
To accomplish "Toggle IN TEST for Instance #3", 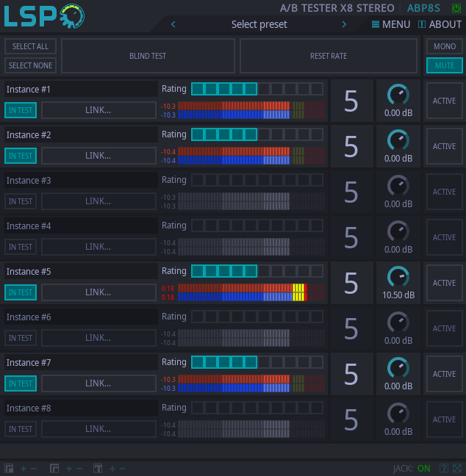I will pos(21,201).
